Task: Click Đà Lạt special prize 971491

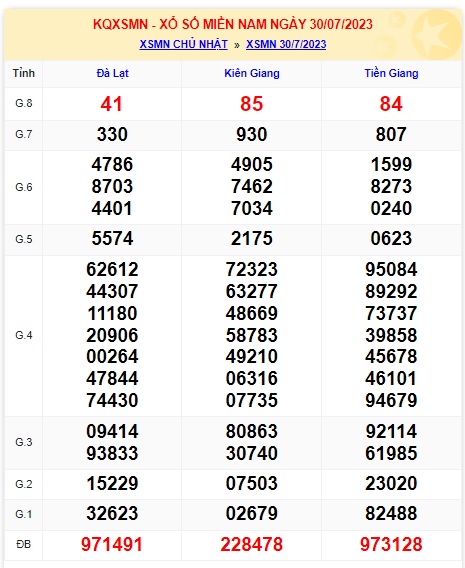Action: pyautogui.click(x=112, y=544)
